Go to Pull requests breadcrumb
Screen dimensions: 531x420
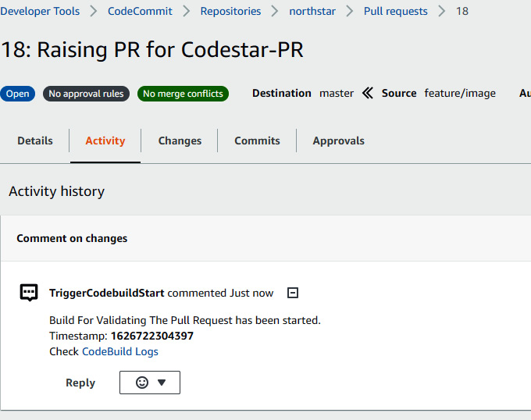[x=396, y=11]
